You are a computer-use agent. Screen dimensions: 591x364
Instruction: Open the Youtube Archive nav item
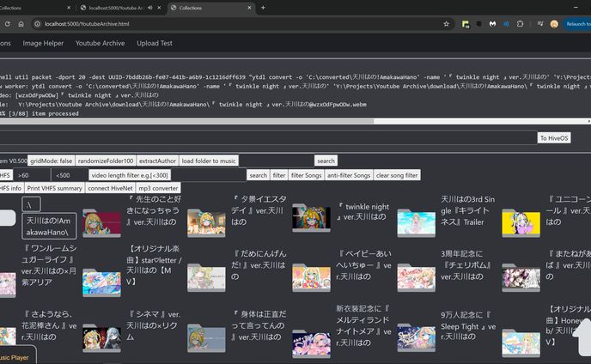(x=100, y=43)
